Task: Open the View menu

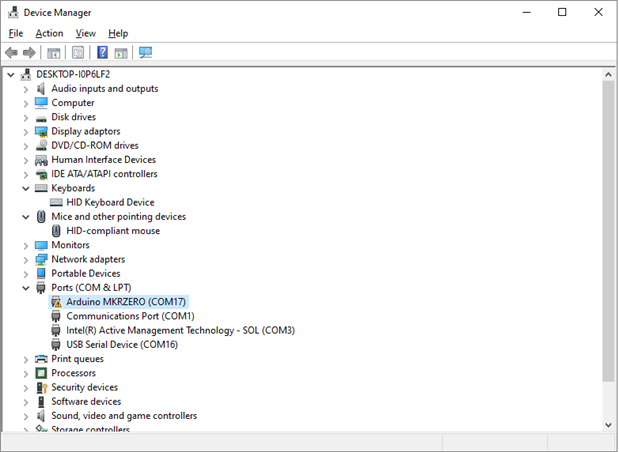Action: tap(86, 33)
